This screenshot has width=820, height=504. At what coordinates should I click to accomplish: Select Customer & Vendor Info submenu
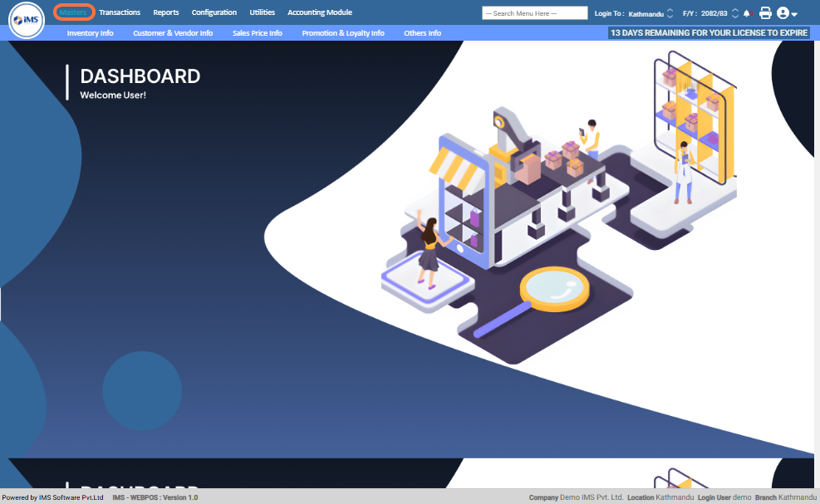click(x=173, y=33)
